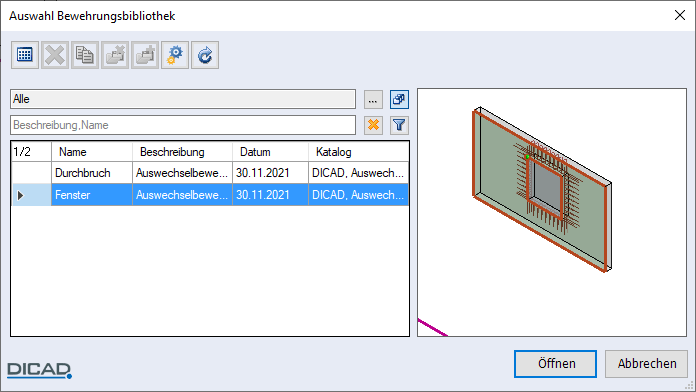This screenshot has width=696, height=392.
Task: Click the delete X toolbar icon
Action: [x=55, y=55]
